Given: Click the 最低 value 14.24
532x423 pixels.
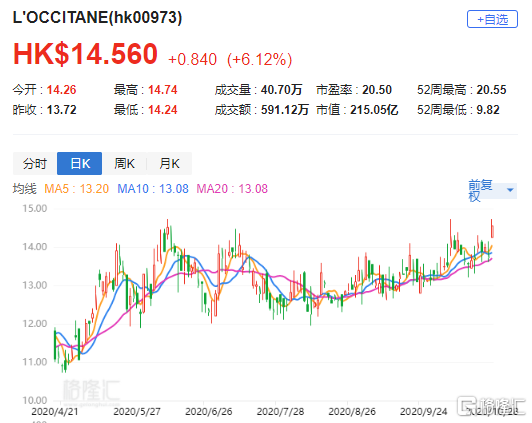Looking at the screenshot, I should click(x=163, y=110).
